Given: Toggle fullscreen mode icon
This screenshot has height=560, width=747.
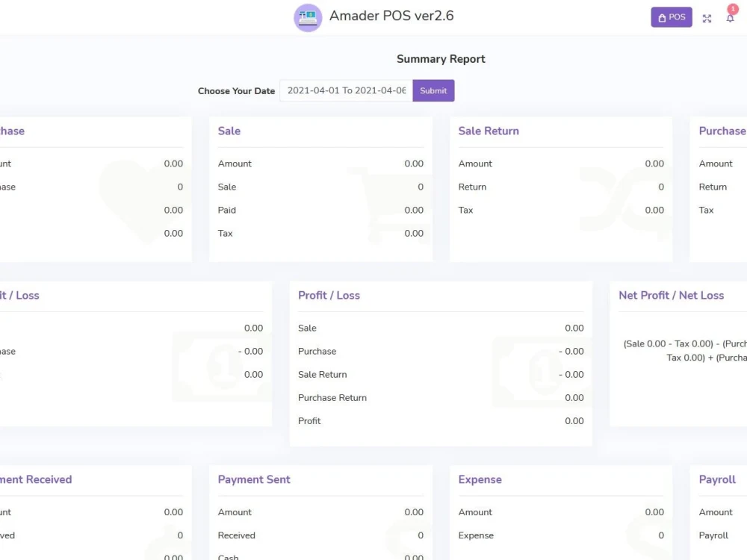Looking at the screenshot, I should (707, 19).
